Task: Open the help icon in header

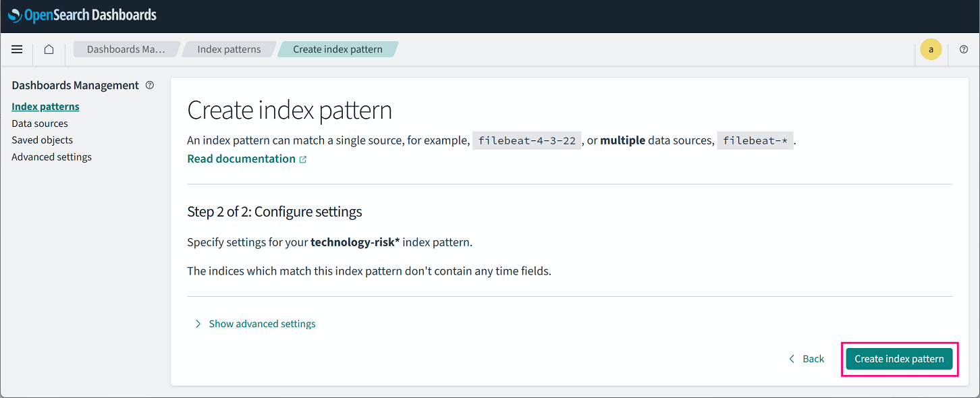Action: pos(963,49)
